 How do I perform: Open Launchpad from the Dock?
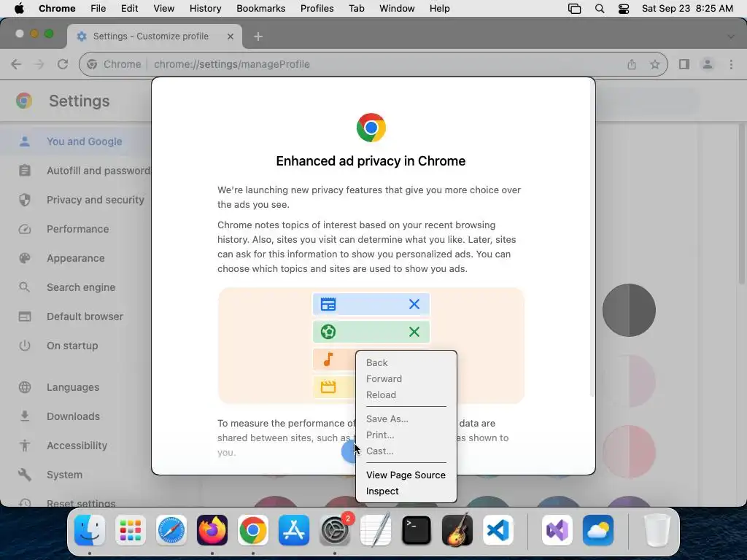(131, 530)
